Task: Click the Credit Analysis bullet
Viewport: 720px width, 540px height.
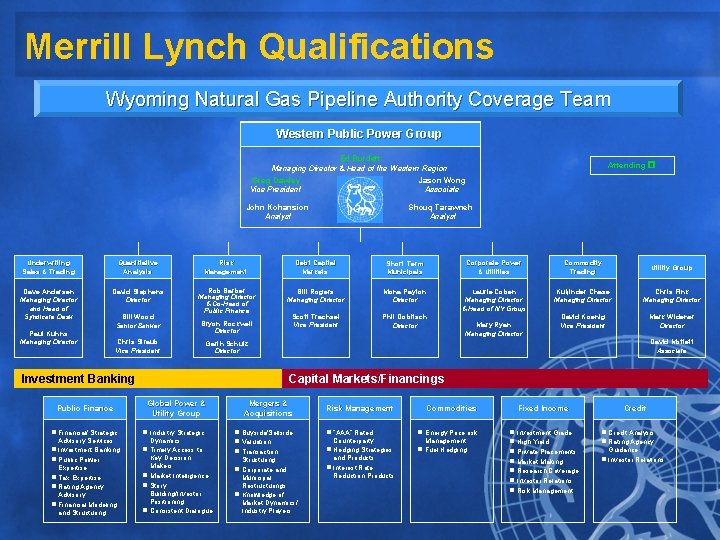Action: (x=628, y=433)
